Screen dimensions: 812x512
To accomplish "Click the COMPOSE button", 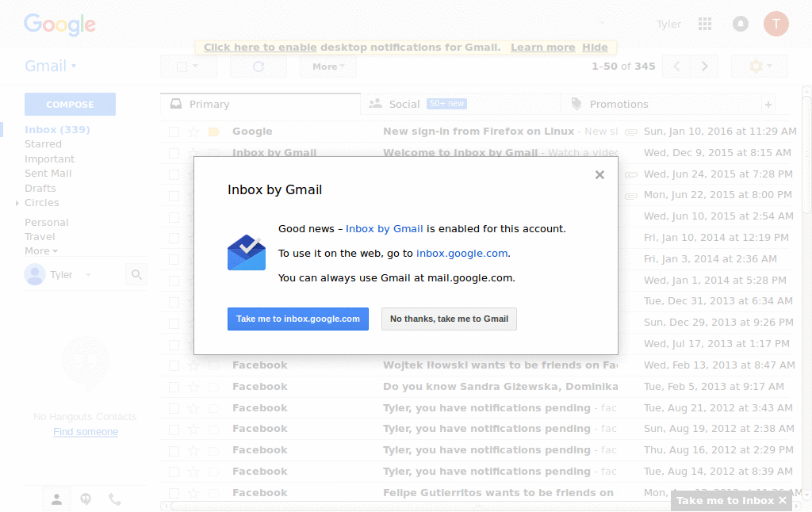I will [x=70, y=104].
